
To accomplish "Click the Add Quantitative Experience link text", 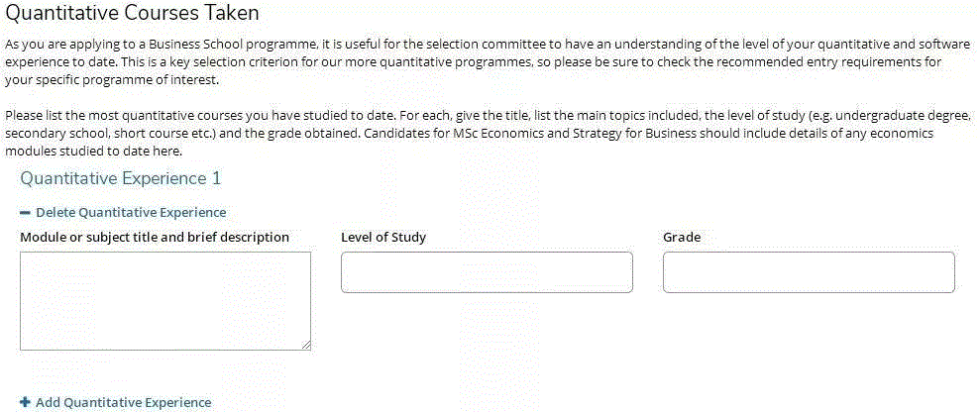I will [123, 403].
